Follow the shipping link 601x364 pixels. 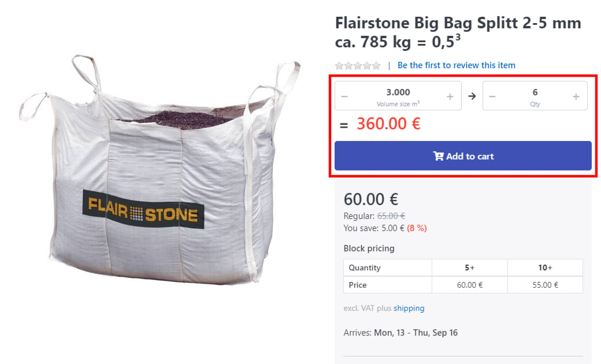pos(409,309)
